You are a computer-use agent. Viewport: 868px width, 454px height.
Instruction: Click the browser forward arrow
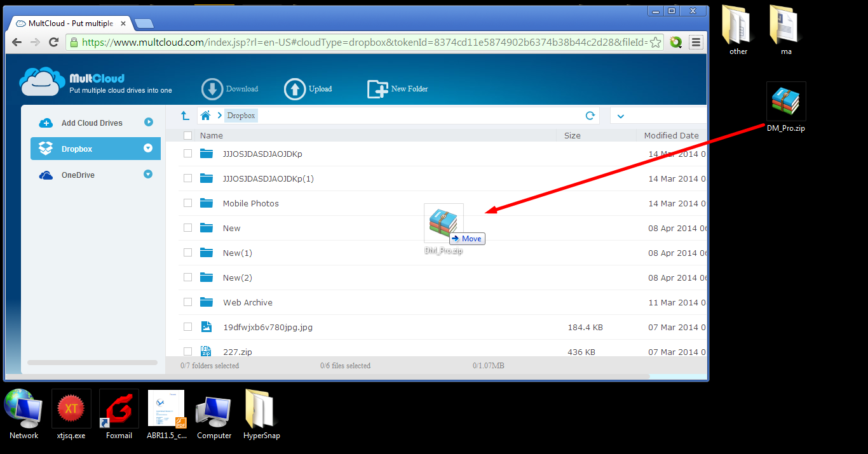tap(36, 43)
